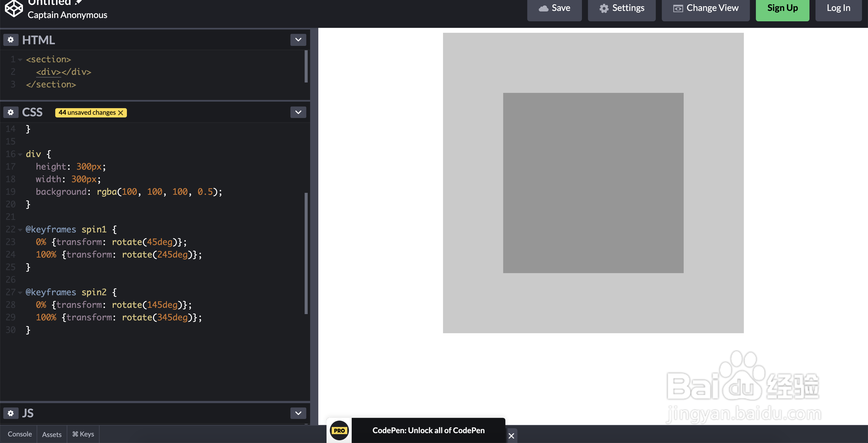Expand the HTML panel dropdown chevron
868x443 pixels.
click(x=298, y=40)
